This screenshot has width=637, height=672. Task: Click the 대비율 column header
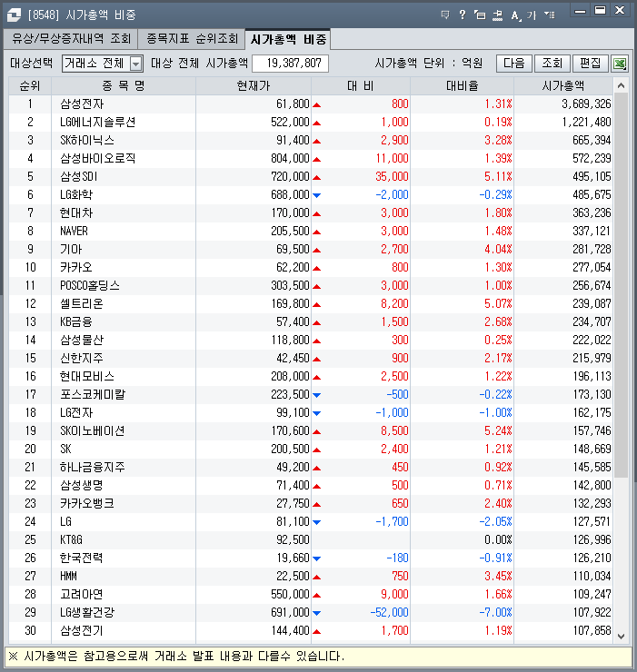pos(462,86)
